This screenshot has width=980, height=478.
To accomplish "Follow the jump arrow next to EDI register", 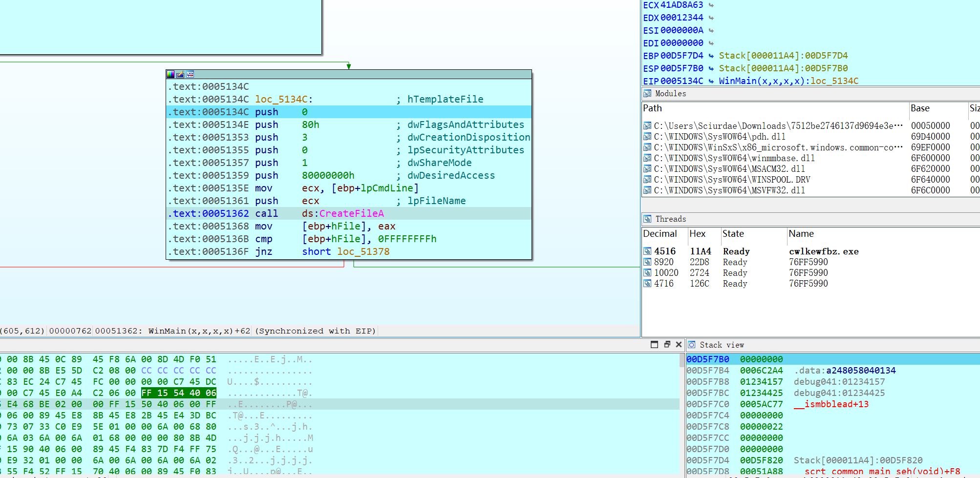I will point(711,43).
